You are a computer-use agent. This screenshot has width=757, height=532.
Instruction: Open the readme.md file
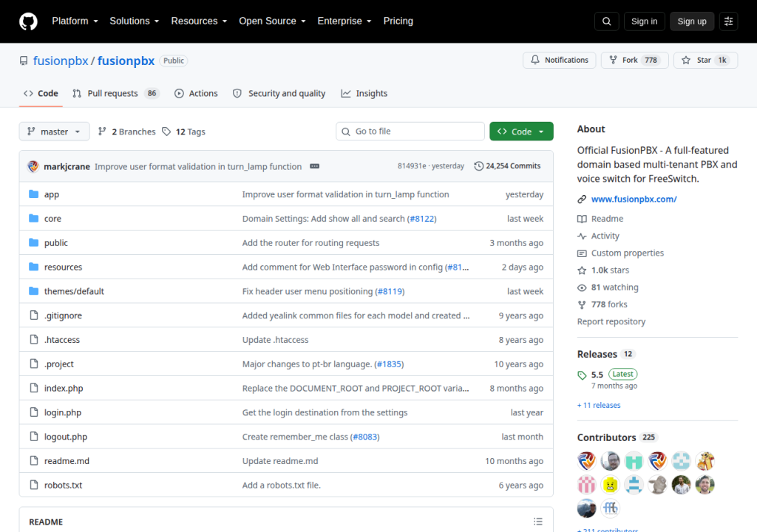coord(67,461)
